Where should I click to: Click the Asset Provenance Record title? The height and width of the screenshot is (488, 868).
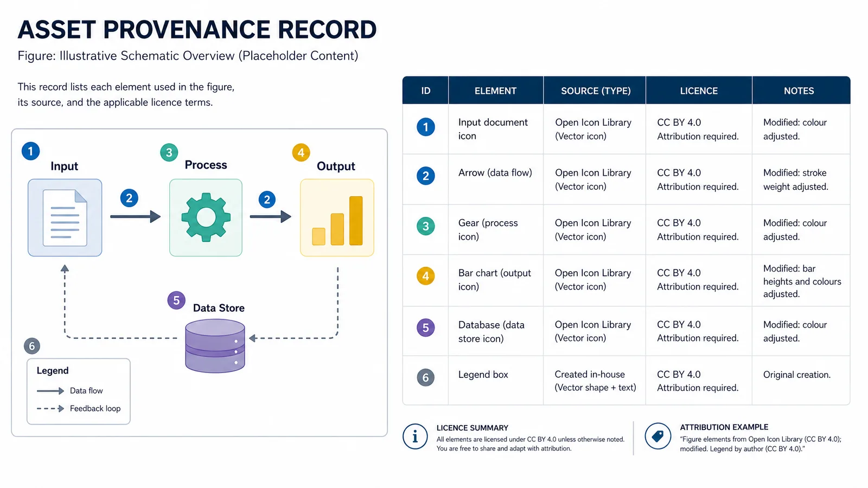(197, 30)
